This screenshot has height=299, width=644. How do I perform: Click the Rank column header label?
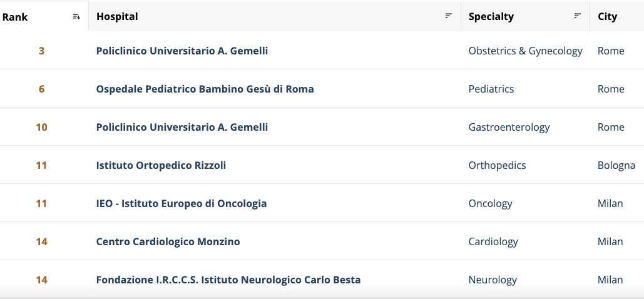(15, 17)
